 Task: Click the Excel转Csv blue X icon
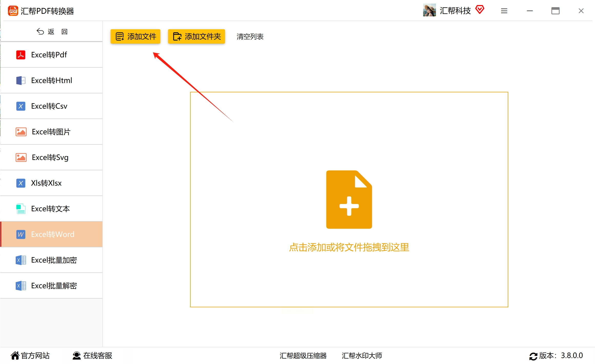tap(21, 106)
